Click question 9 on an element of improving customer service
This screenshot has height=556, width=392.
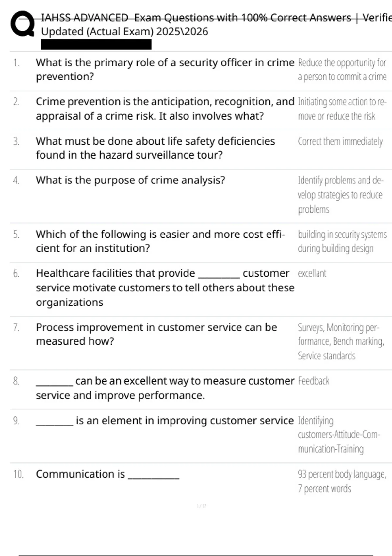(165, 421)
